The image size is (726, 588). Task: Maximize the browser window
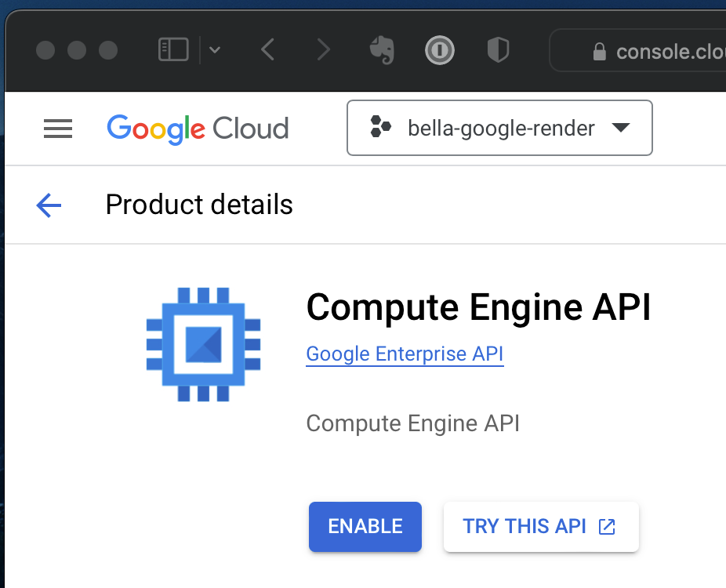click(x=108, y=51)
